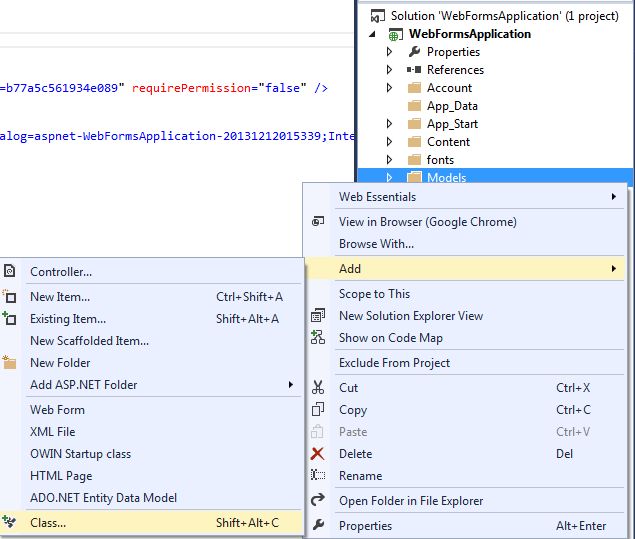Click the New Solution Explorer View icon
The height and width of the screenshot is (539, 635).
(318, 315)
